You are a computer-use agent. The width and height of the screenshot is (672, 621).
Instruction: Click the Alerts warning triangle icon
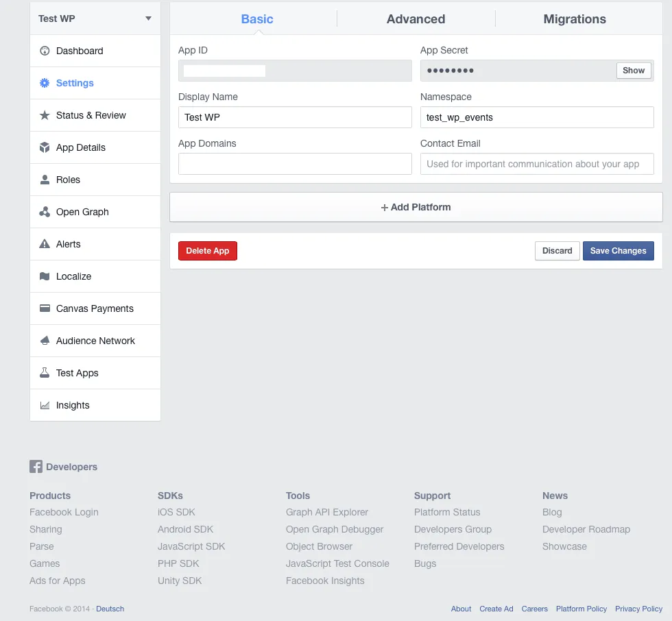click(x=45, y=244)
